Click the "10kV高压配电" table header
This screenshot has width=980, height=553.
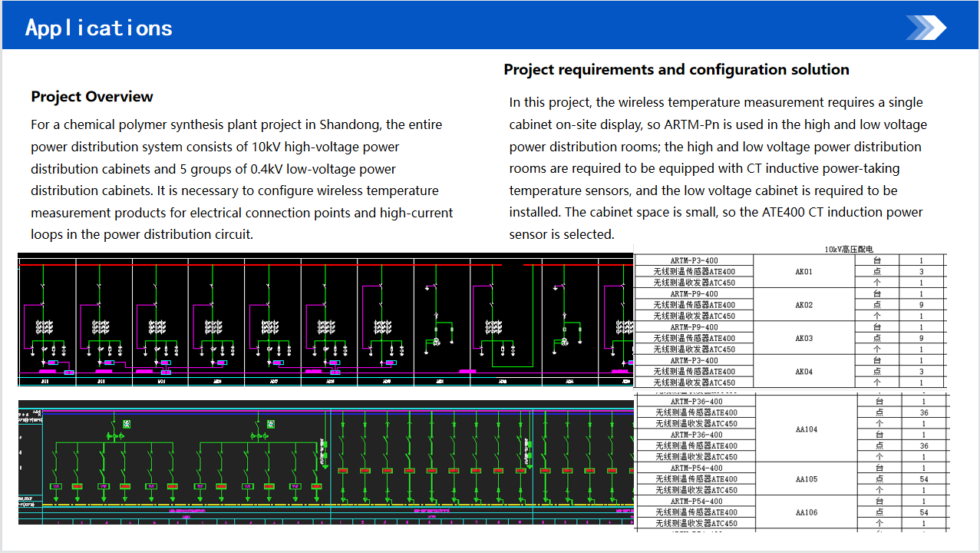[x=849, y=250]
